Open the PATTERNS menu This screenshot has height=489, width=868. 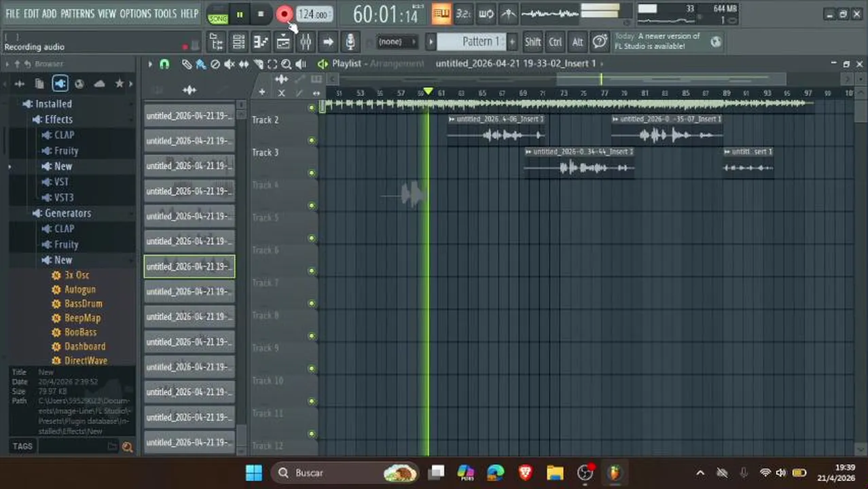tap(77, 14)
